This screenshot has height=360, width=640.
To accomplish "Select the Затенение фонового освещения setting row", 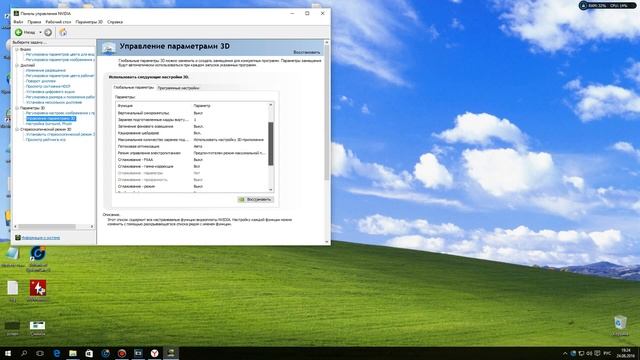I will point(192,126).
